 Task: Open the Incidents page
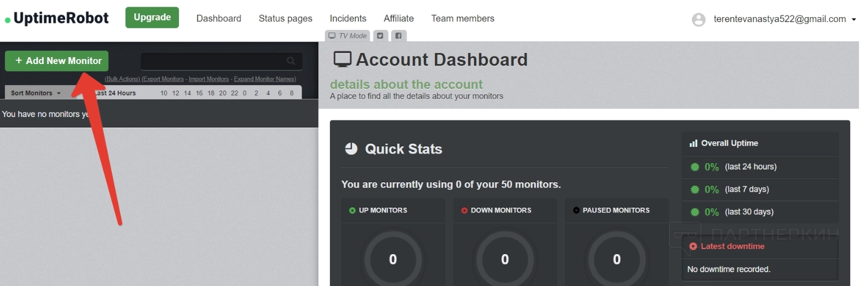click(x=348, y=19)
